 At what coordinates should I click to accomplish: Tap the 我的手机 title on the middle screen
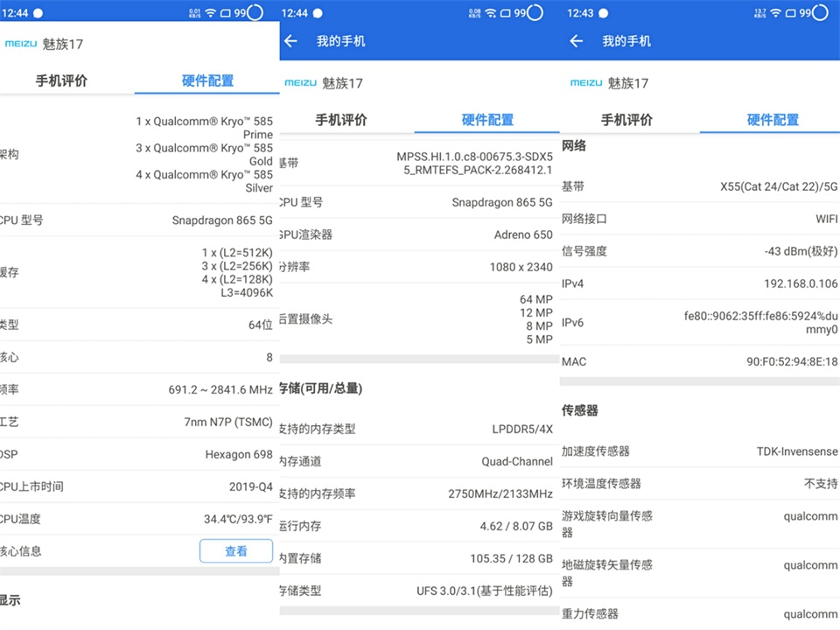(x=340, y=41)
